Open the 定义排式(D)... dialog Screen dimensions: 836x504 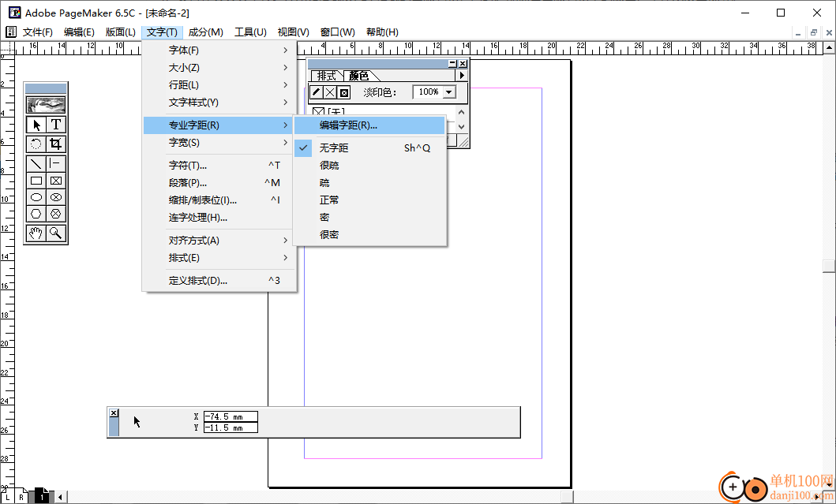[x=219, y=280]
